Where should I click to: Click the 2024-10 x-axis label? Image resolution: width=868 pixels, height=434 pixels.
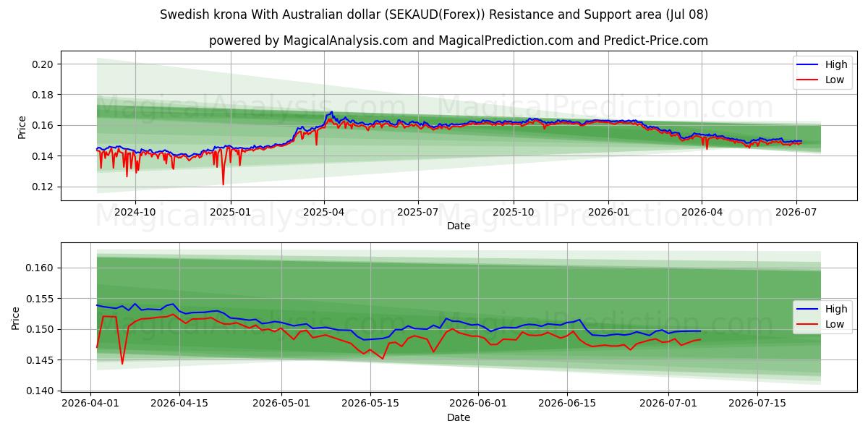(135, 212)
